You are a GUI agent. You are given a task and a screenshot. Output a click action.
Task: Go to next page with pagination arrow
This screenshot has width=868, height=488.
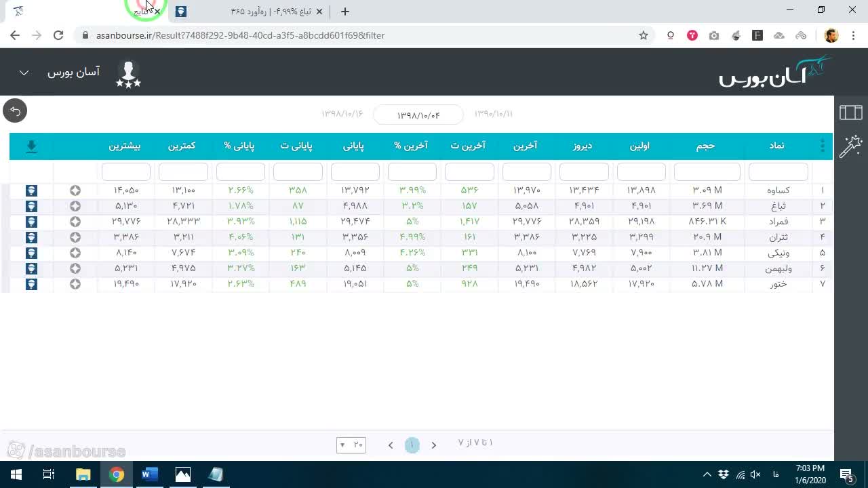pos(434,445)
